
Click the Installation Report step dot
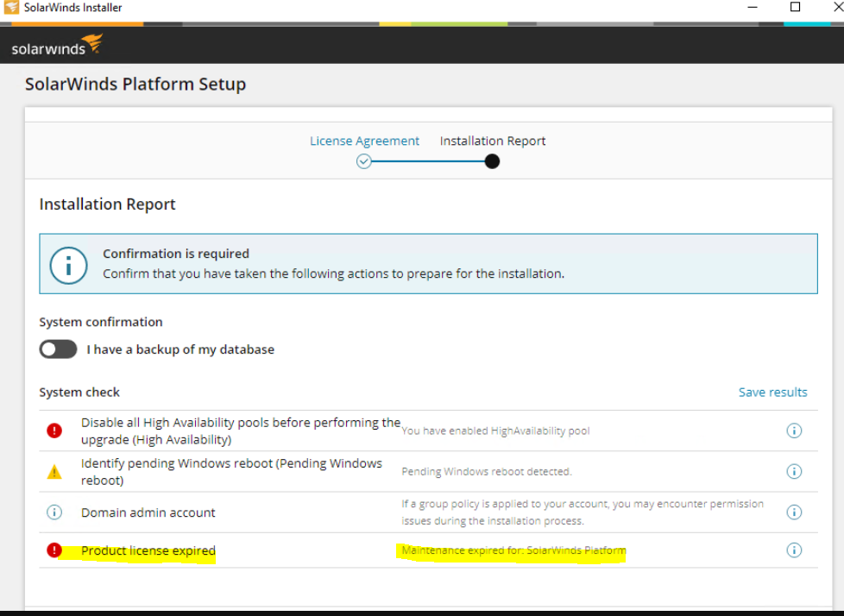tap(492, 161)
